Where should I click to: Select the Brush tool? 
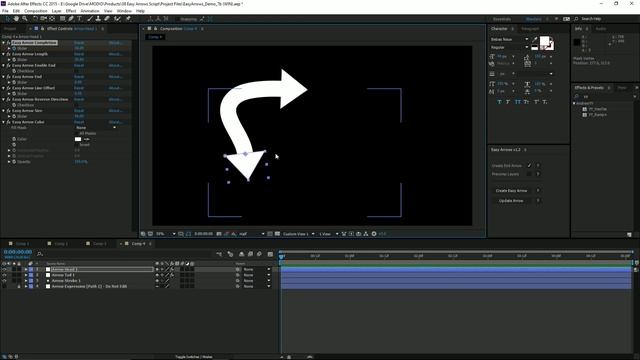90,19
